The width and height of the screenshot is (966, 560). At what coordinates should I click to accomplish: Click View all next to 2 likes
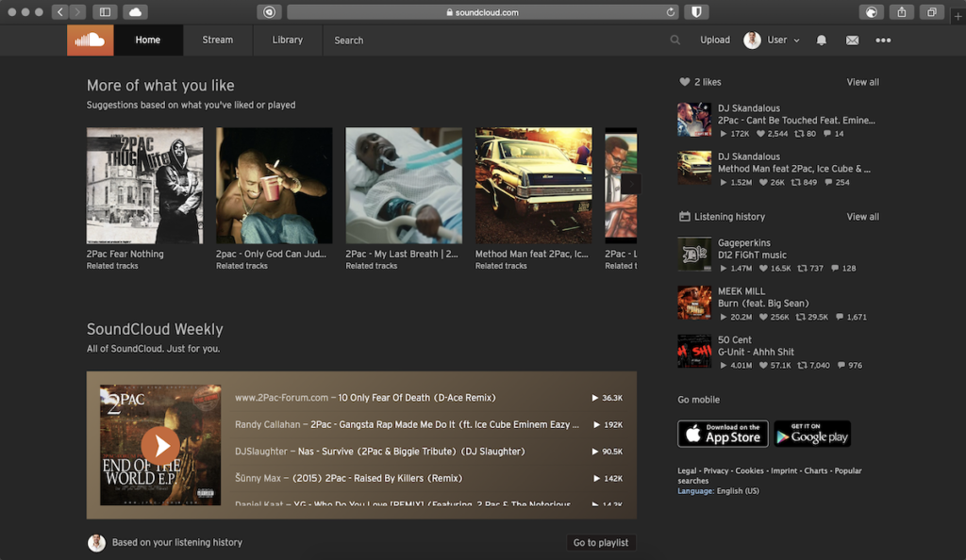[862, 82]
